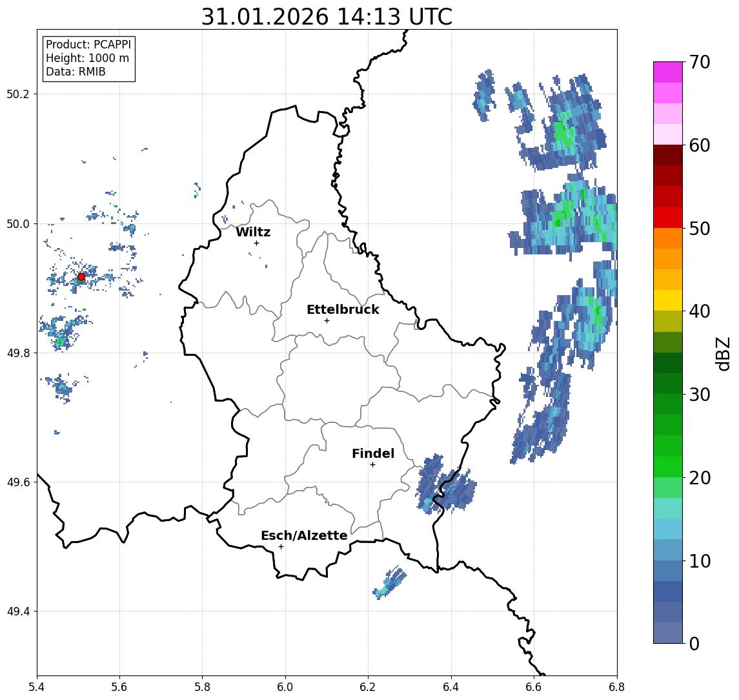Viewport: 739px width, 700px height.
Task: Click the latitude tick label 50.0
Action: tap(18, 223)
